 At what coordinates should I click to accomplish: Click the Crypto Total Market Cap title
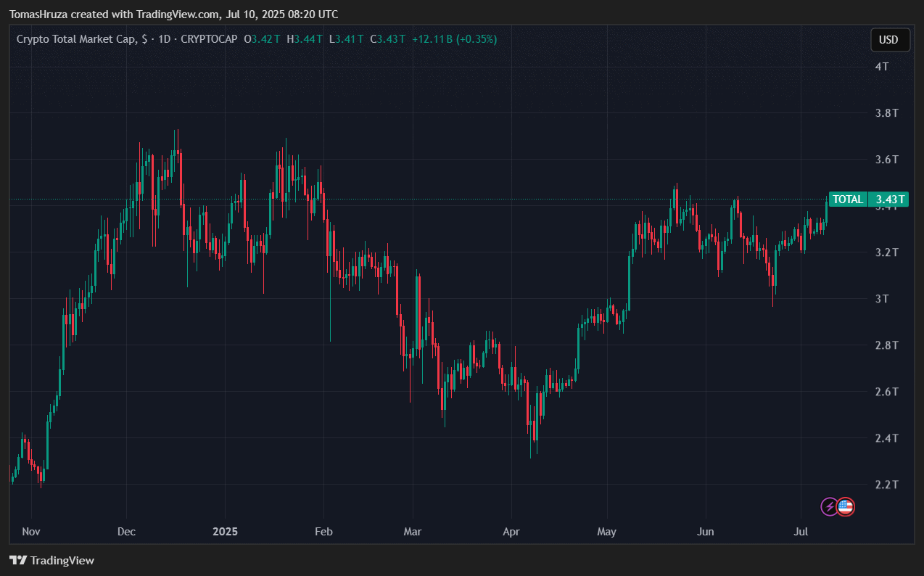(x=76, y=39)
